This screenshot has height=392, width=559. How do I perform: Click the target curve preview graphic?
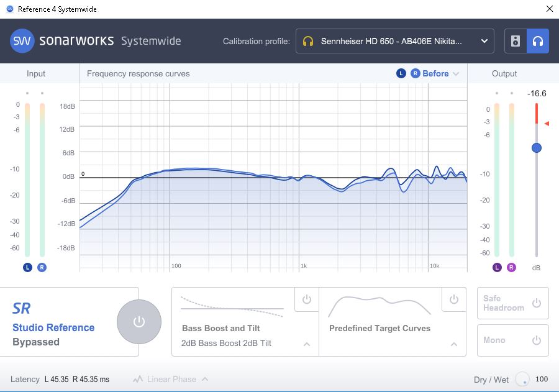pyautogui.click(x=379, y=306)
